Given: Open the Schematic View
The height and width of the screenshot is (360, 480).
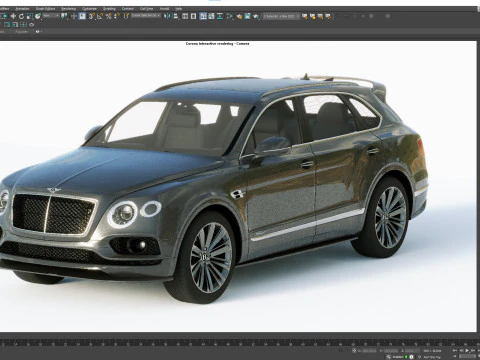Looking at the screenshot, I should tap(220, 16).
